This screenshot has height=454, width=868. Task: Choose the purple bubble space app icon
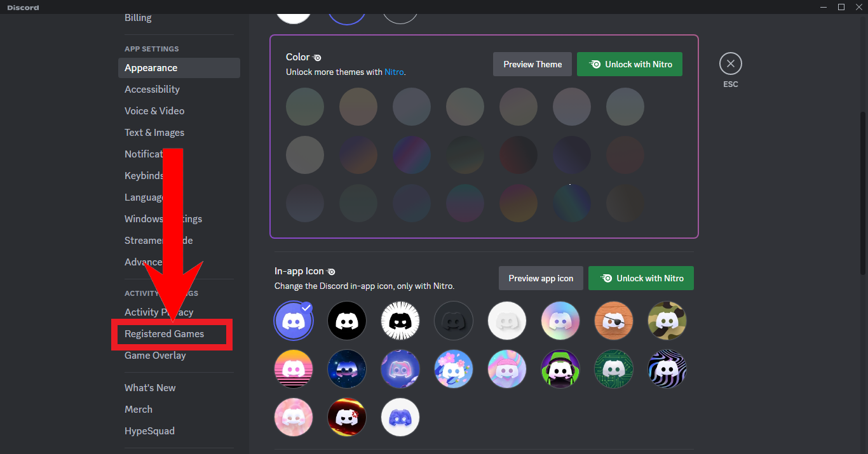point(400,369)
